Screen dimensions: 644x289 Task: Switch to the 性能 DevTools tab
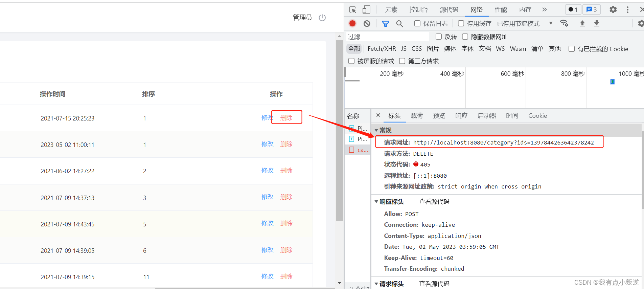[501, 10]
